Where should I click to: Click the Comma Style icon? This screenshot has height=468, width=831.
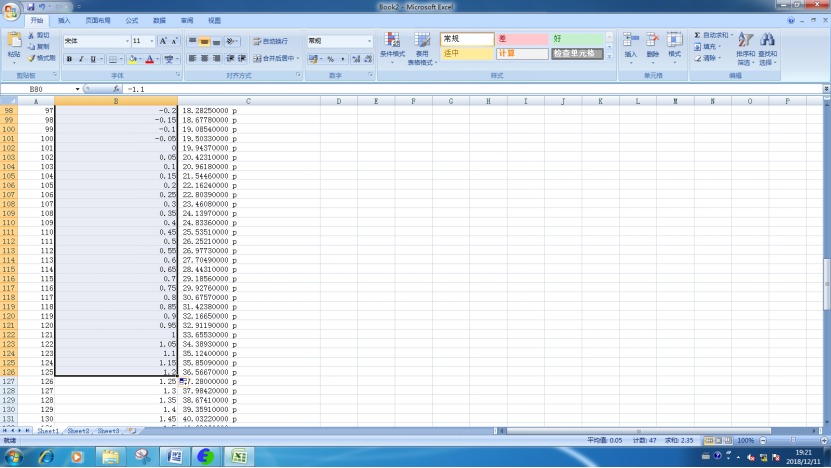click(x=342, y=59)
